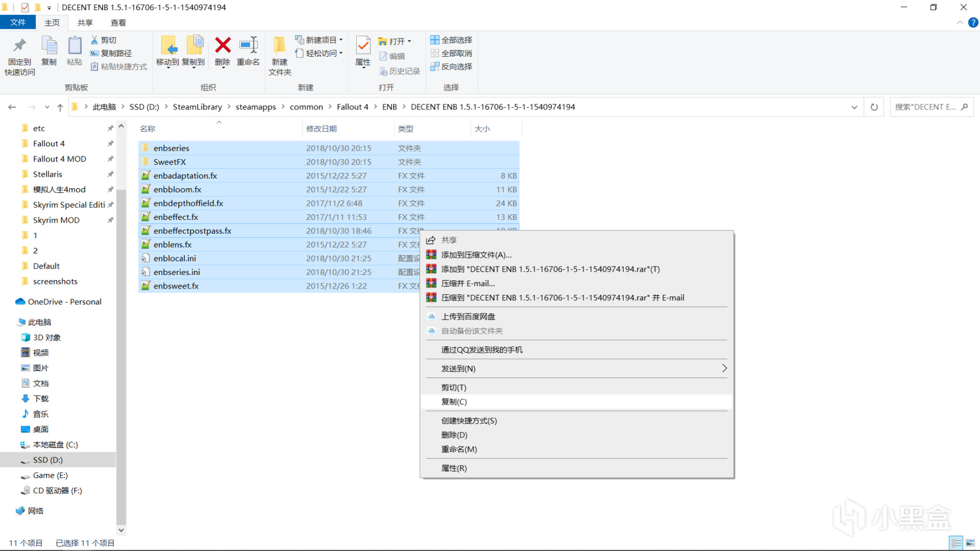
Task: Pin to Quick access (固定到快速访问)
Action: tap(20, 56)
